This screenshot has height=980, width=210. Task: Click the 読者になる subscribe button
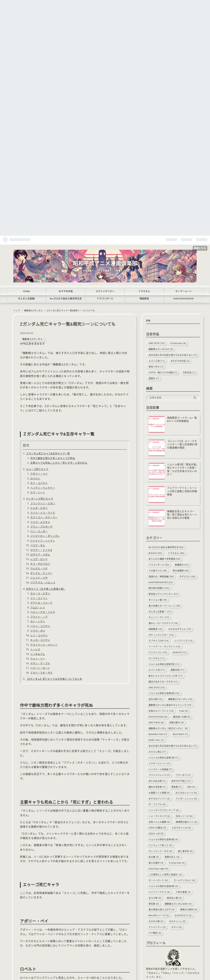tap(200, 248)
